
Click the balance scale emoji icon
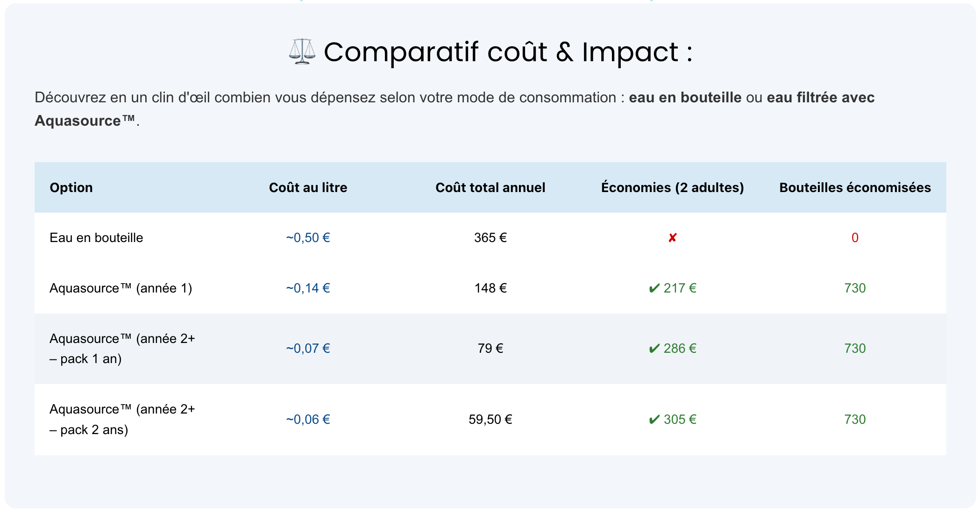point(302,51)
